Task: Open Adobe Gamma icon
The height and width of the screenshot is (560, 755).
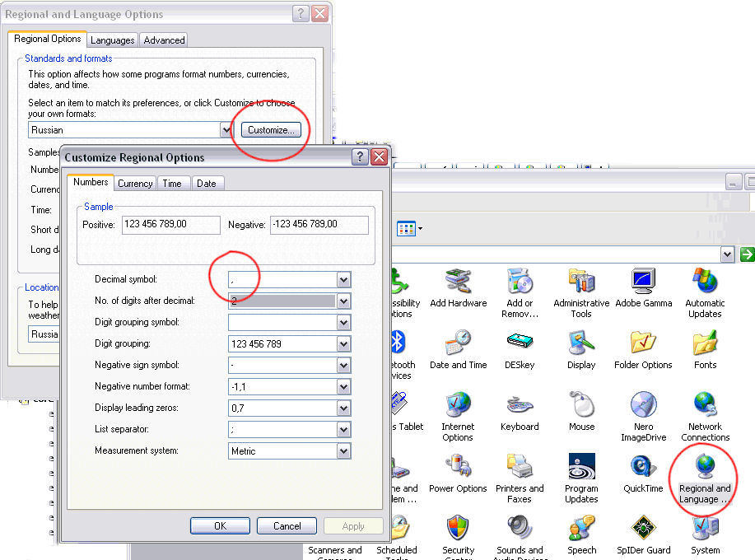Action: [x=643, y=282]
